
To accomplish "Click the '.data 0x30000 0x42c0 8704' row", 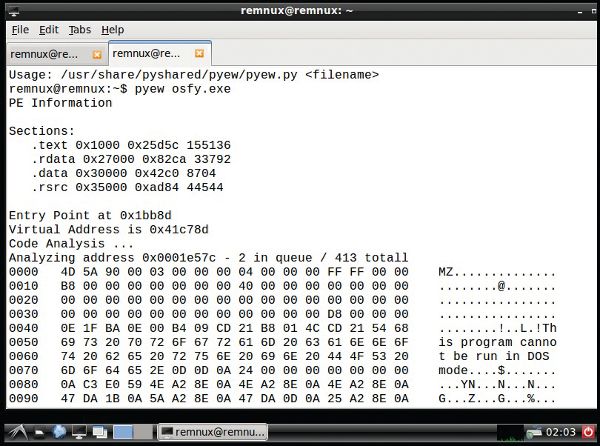I will [x=124, y=173].
